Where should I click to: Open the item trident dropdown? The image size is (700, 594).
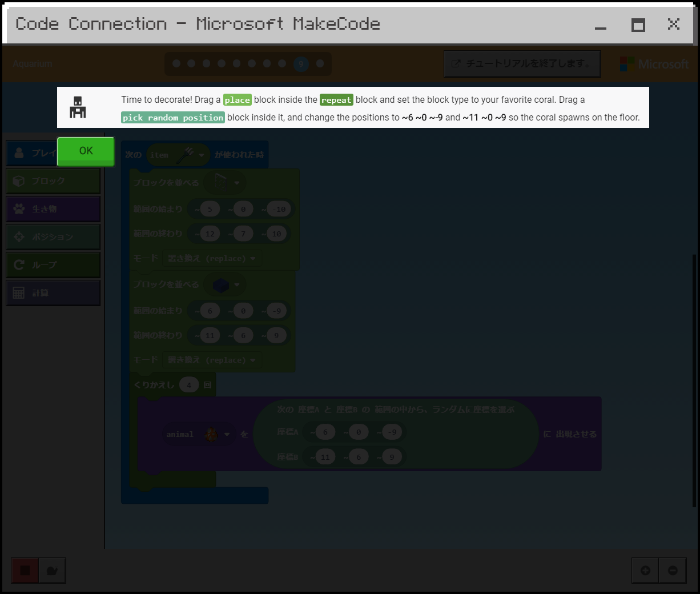[178, 155]
